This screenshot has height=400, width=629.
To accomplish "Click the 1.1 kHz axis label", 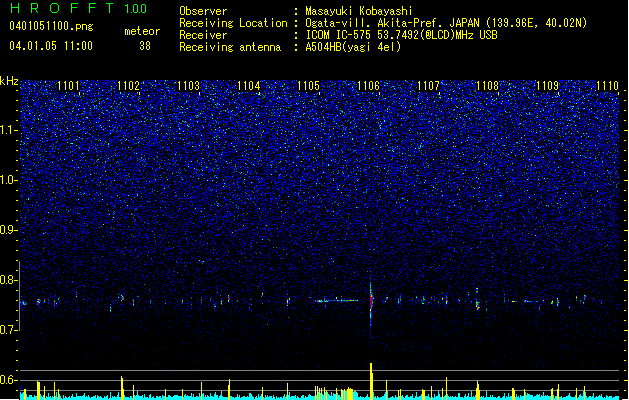I will click(8, 130).
